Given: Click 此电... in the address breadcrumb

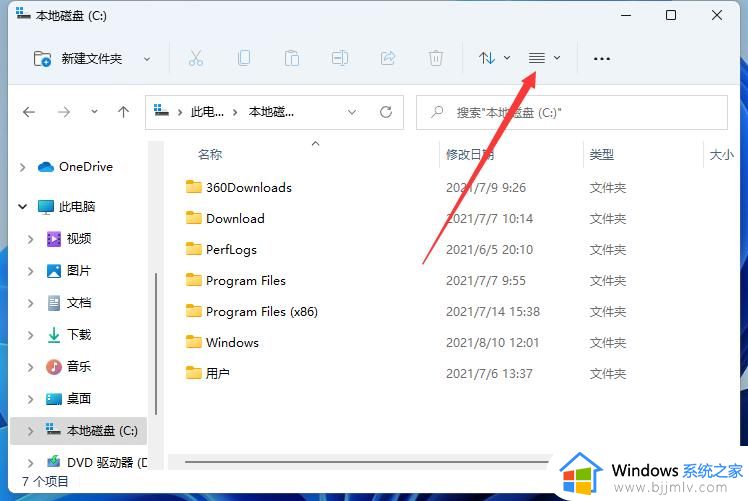Looking at the screenshot, I should [207, 112].
